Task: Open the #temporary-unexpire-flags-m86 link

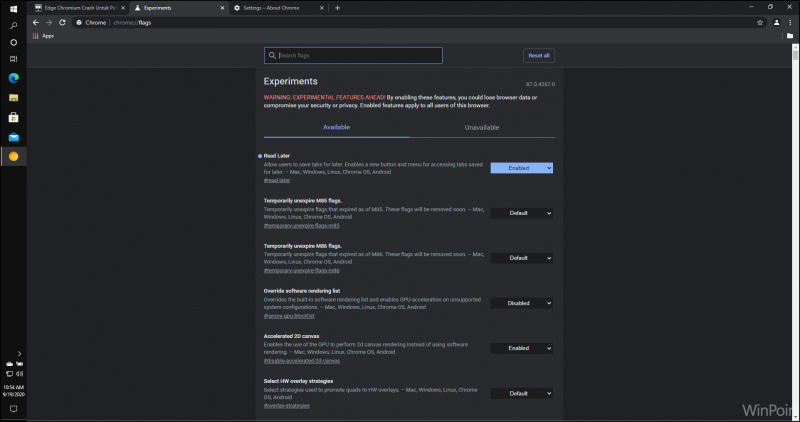Action: (301, 270)
